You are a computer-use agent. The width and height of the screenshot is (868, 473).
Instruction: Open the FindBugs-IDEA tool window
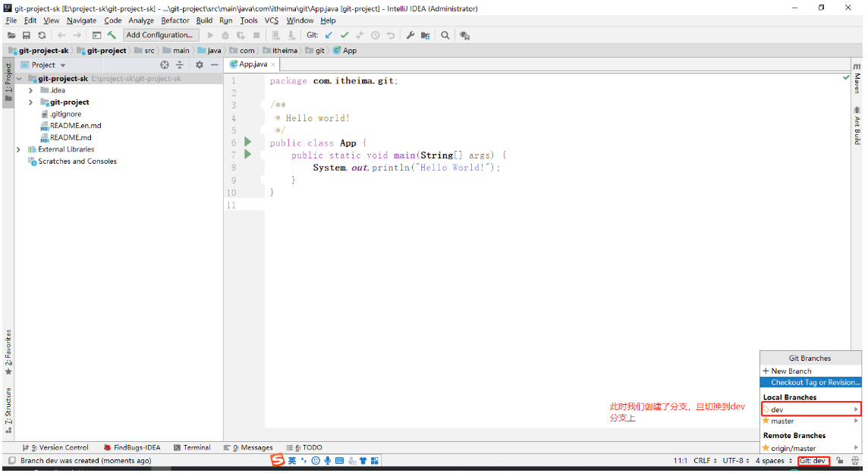click(x=132, y=447)
